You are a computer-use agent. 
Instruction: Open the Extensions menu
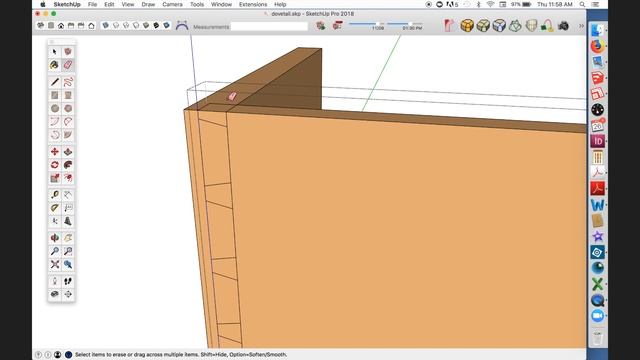tap(253, 4)
